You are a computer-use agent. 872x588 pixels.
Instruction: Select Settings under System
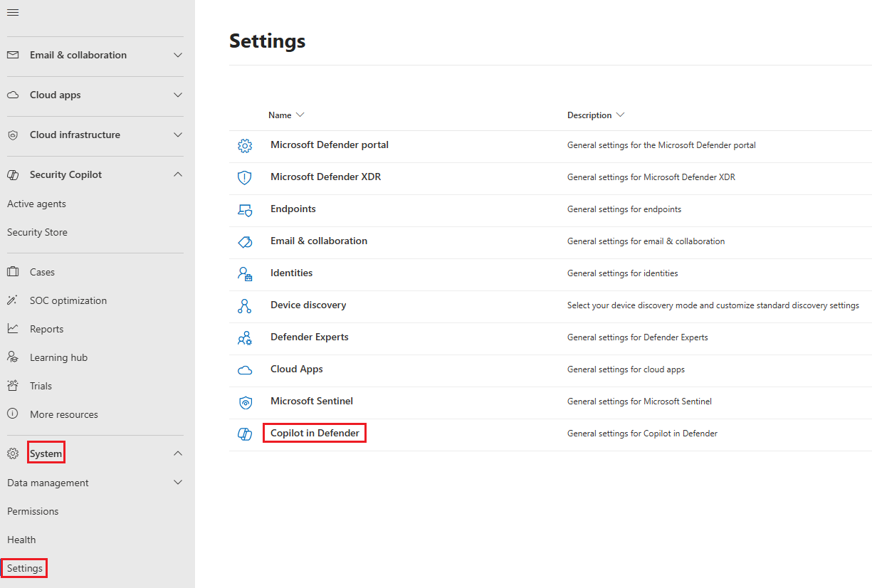[x=25, y=568]
